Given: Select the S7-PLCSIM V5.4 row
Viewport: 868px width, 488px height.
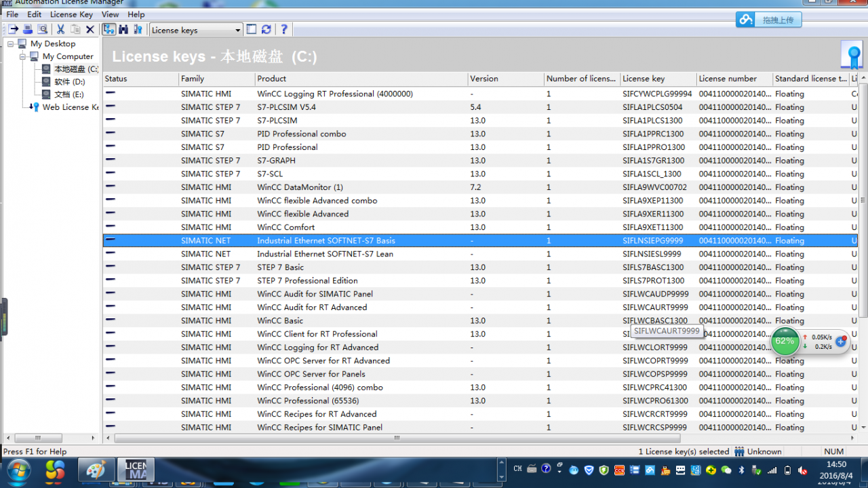Looking at the screenshot, I should pyautogui.click(x=481, y=107).
